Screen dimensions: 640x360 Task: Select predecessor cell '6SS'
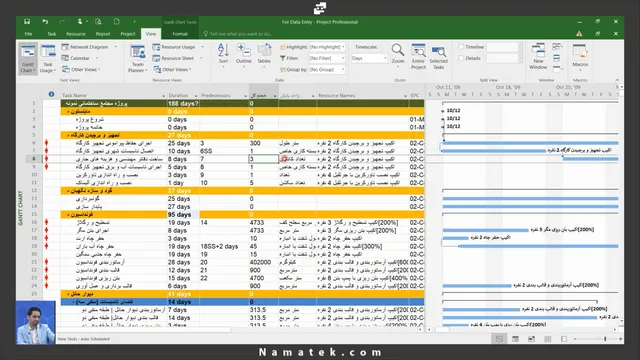(x=224, y=151)
